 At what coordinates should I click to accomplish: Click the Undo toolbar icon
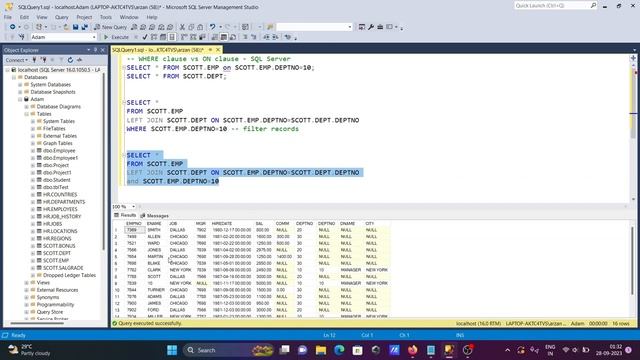212,27
